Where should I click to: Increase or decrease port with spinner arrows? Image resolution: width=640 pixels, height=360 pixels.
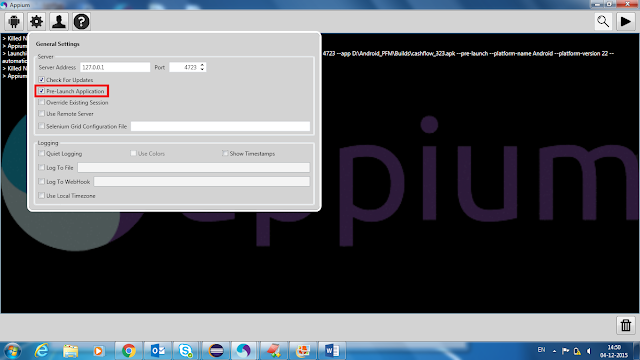click(202, 67)
